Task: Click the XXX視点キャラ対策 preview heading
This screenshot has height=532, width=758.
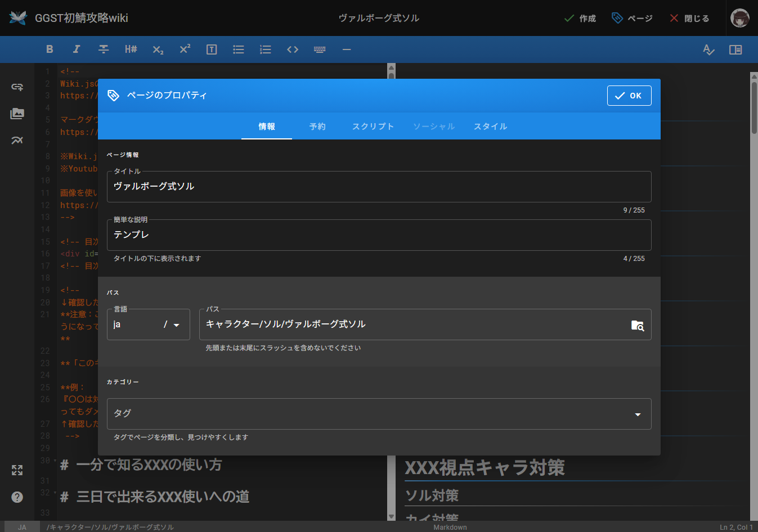Action: tap(485, 467)
